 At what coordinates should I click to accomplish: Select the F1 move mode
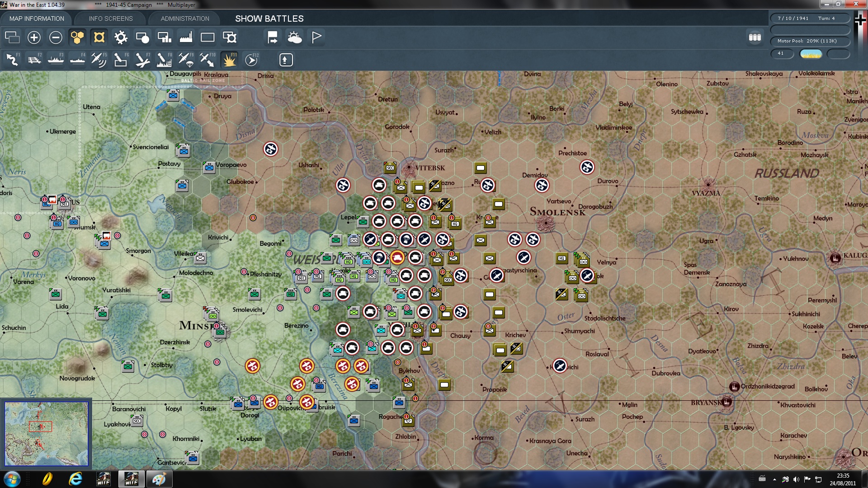pos(12,60)
